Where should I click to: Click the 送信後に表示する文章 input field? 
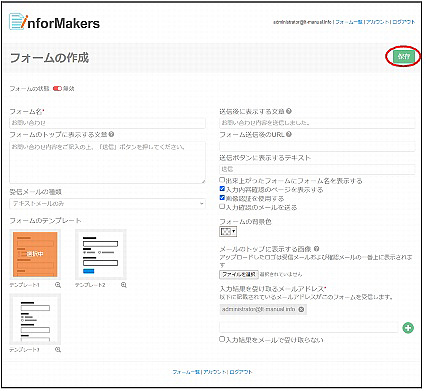pos(317,123)
